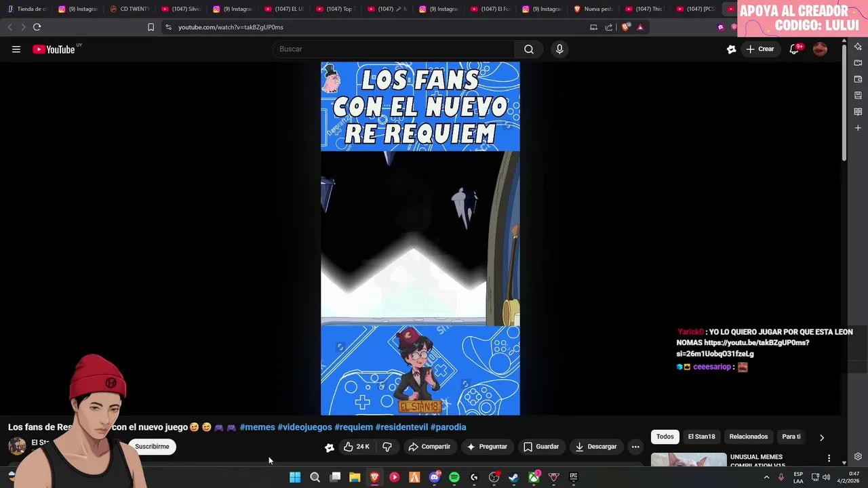The height and width of the screenshot is (488, 868).
Task: Open Spotify from the taskbar
Action: coord(454,477)
